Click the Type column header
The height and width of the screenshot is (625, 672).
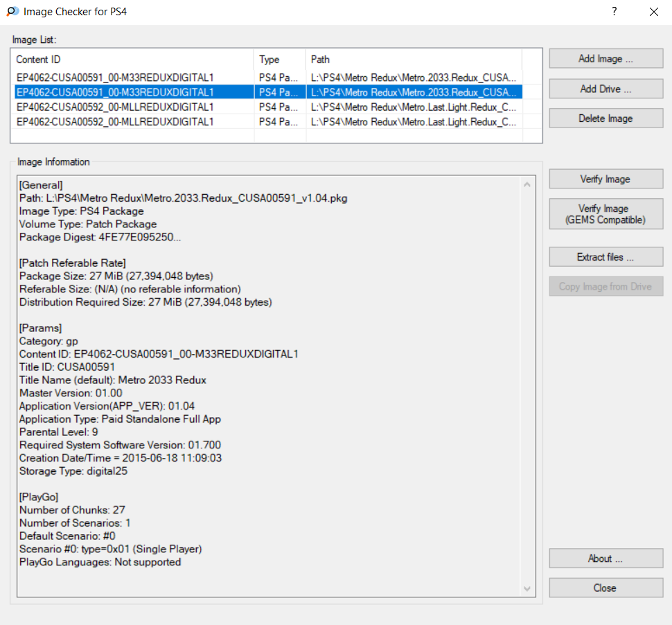coord(279,60)
